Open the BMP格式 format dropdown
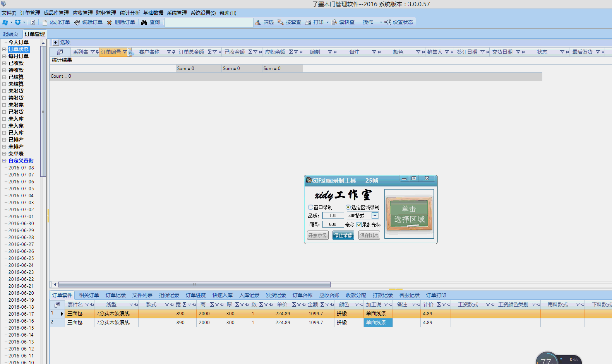This screenshot has height=364, width=612. (x=375, y=216)
